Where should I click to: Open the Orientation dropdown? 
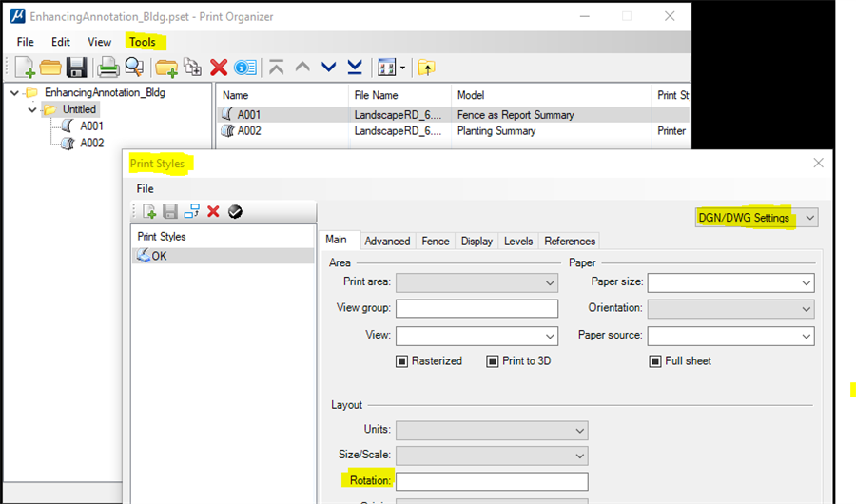pyautogui.click(x=730, y=309)
